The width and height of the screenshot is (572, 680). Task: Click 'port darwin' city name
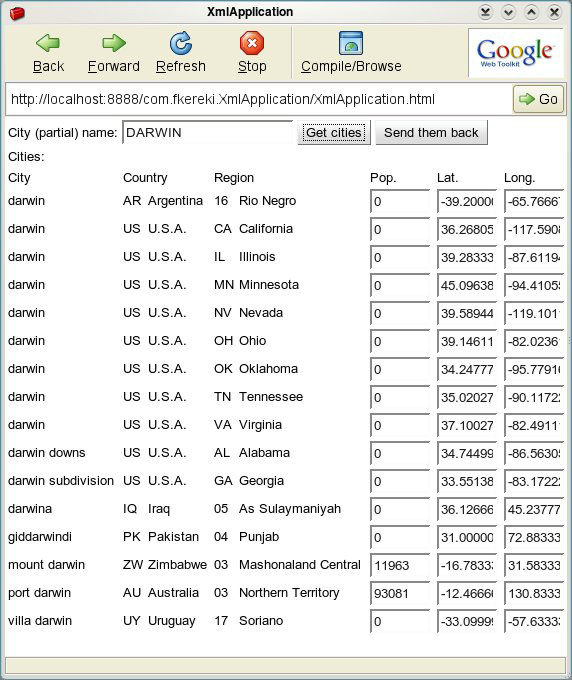click(39, 593)
